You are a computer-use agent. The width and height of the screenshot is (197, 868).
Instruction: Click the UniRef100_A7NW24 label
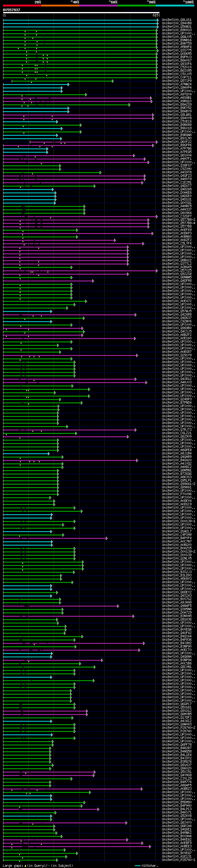click(x=177, y=84)
